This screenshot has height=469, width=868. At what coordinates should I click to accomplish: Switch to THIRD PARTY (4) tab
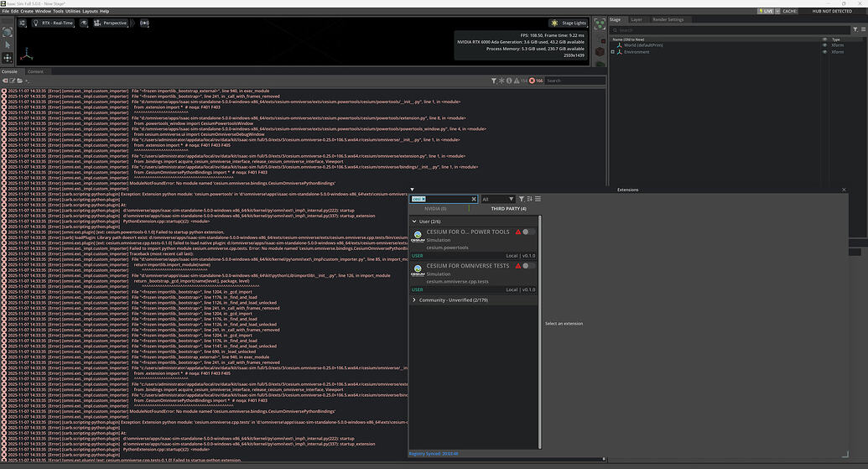pos(508,209)
